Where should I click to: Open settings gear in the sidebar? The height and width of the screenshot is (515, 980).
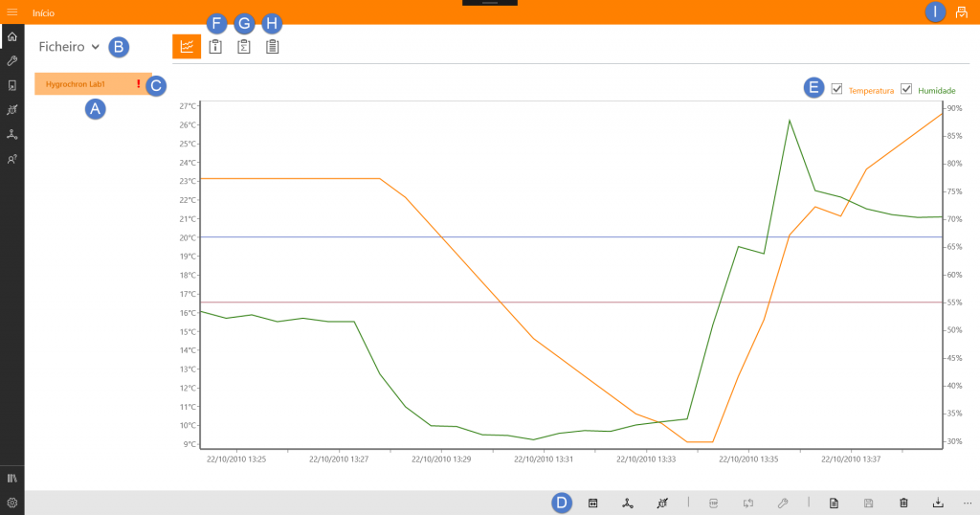(12, 503)
